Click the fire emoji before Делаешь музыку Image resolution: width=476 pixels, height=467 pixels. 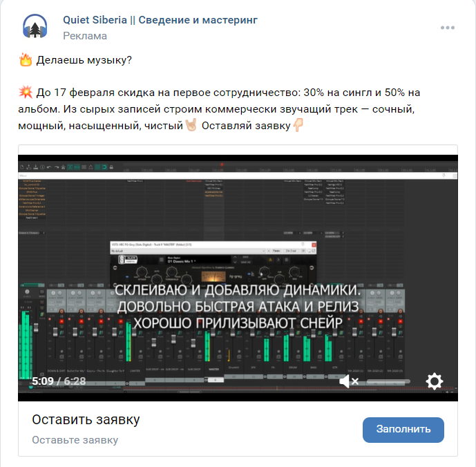26,60
